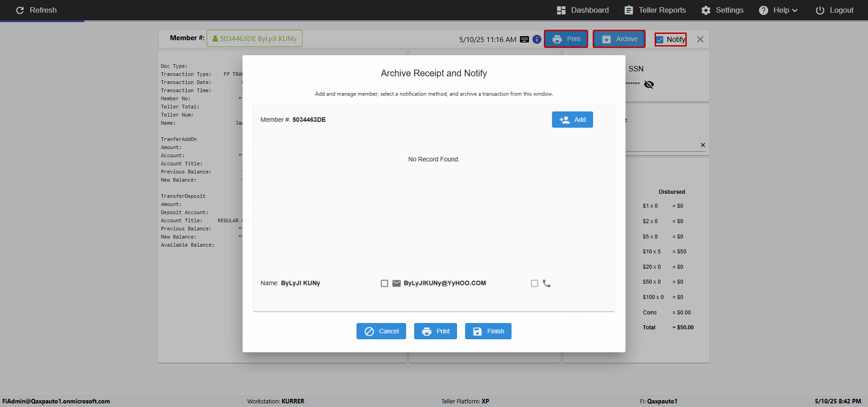Click Teller Platform: XP in status bar
Screen dimensions: 868x407
coord(465,401)
